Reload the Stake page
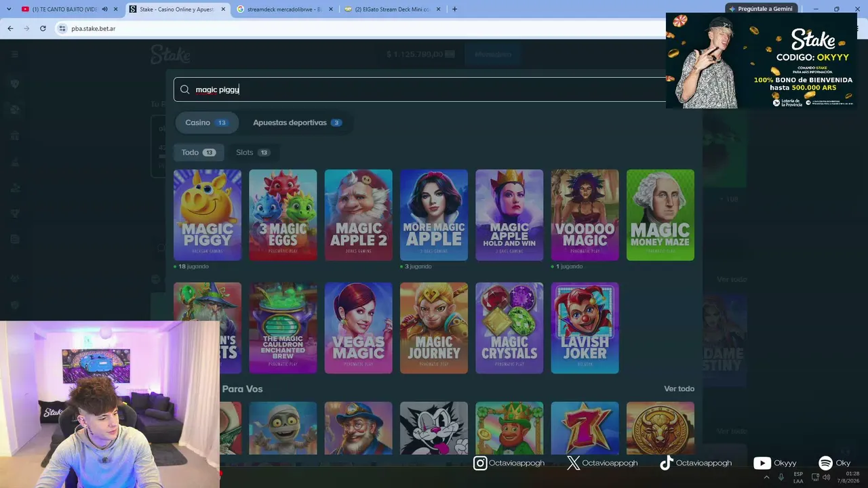The image size is (868, 488). [43, 28]
